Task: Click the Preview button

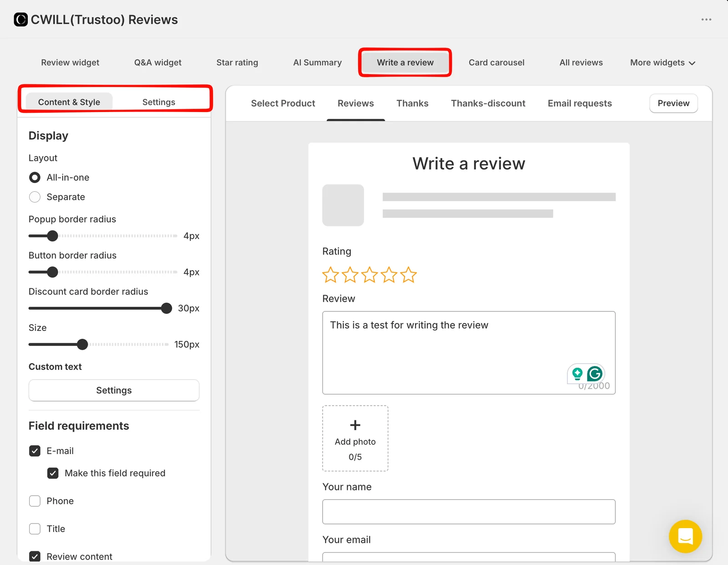Action: tap(673, 103)
